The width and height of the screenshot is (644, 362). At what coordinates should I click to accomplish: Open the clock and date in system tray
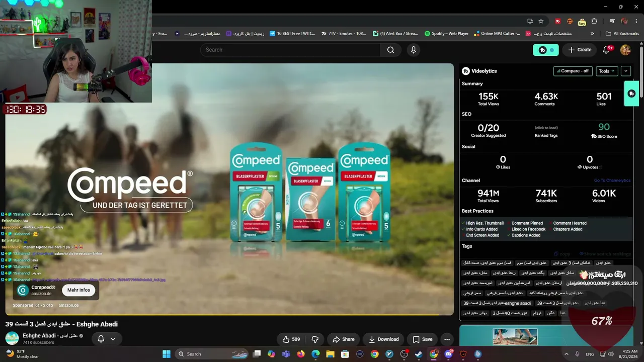click(629, 354)
